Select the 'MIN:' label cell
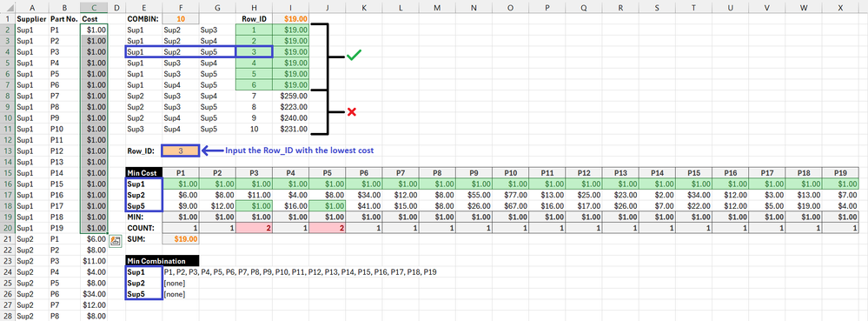This screenshot has width=868, height=321. [144, 217]
